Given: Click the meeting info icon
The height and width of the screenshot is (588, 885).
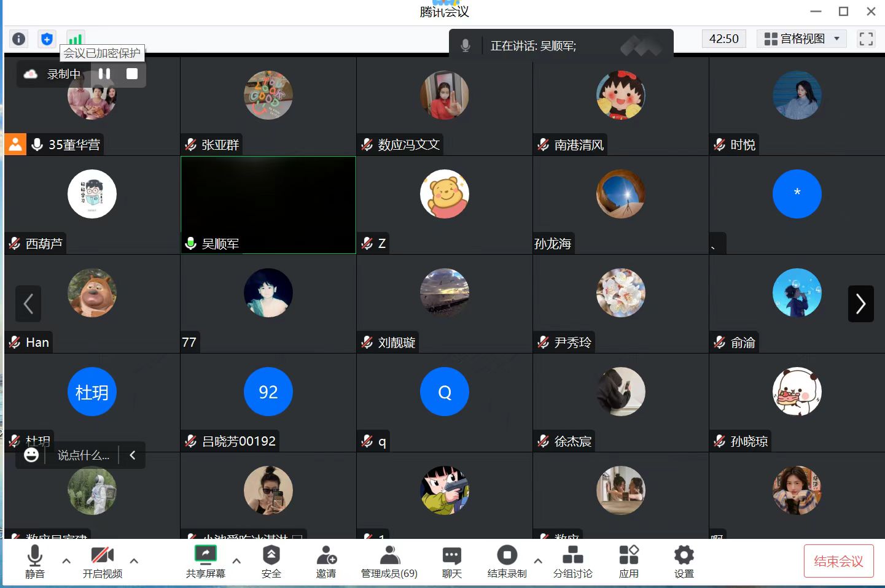Looking at the screenshot, I should click(x=19, y=39).
